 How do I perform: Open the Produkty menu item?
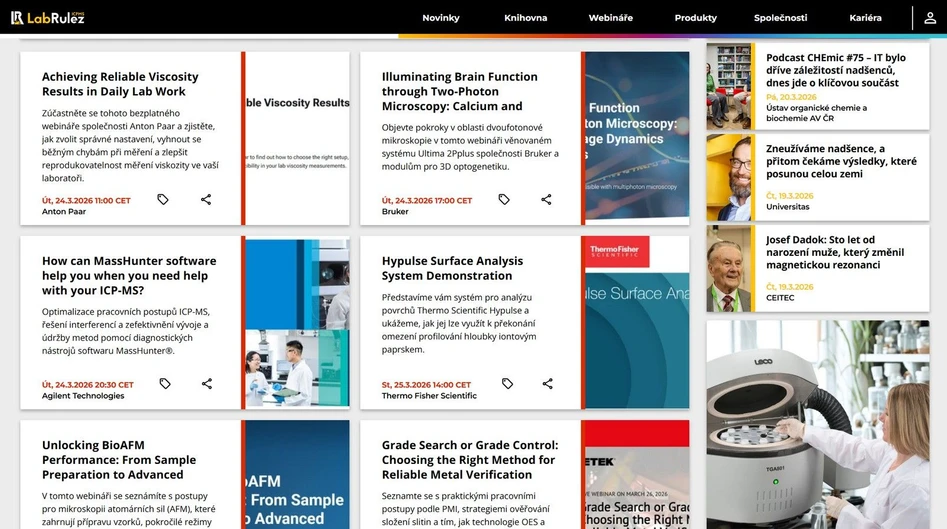[695, 18]
